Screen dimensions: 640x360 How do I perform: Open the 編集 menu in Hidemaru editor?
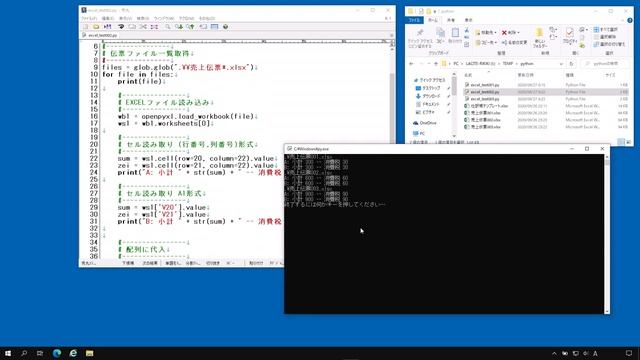(108, 18)
